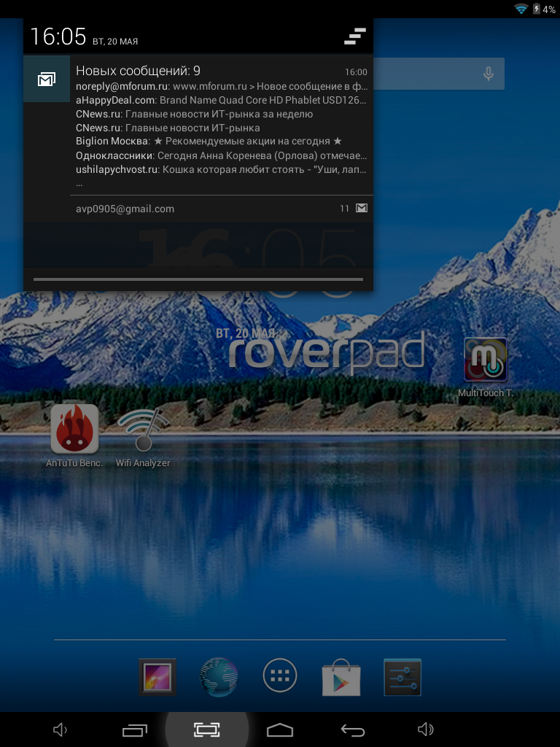
Task: Open the Google Play Store
Action: (341, 677)
